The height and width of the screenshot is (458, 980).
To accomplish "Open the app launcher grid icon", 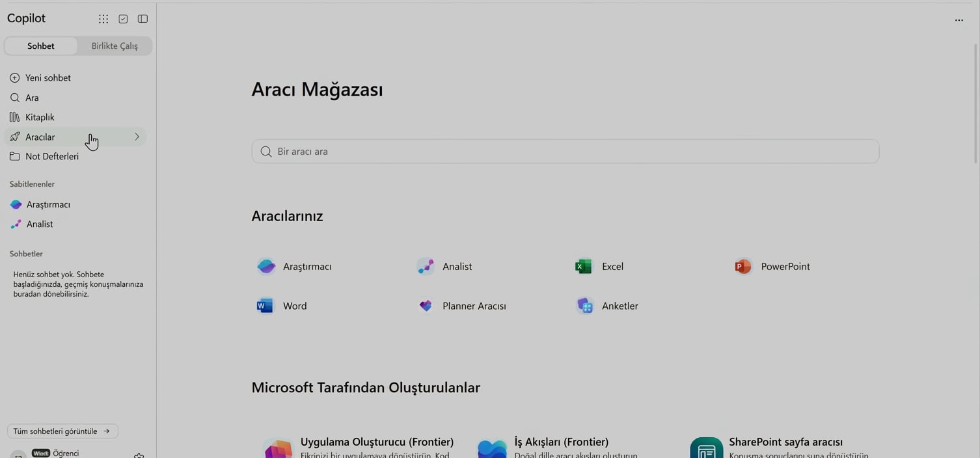I will click(103, 19).
